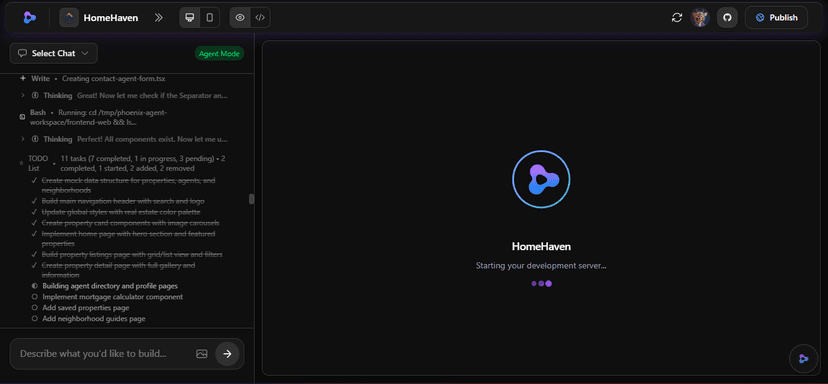Viewport: 828px width, 384px height.
Task: Click the 'Create property card components' task
Action: pyautogui.click(x=130, y=223)
